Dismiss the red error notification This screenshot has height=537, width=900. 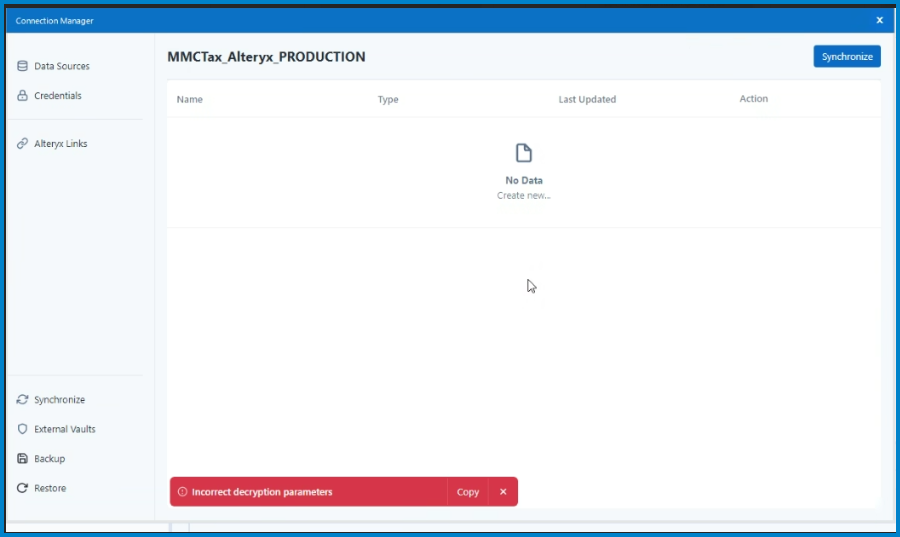point(503,492)
